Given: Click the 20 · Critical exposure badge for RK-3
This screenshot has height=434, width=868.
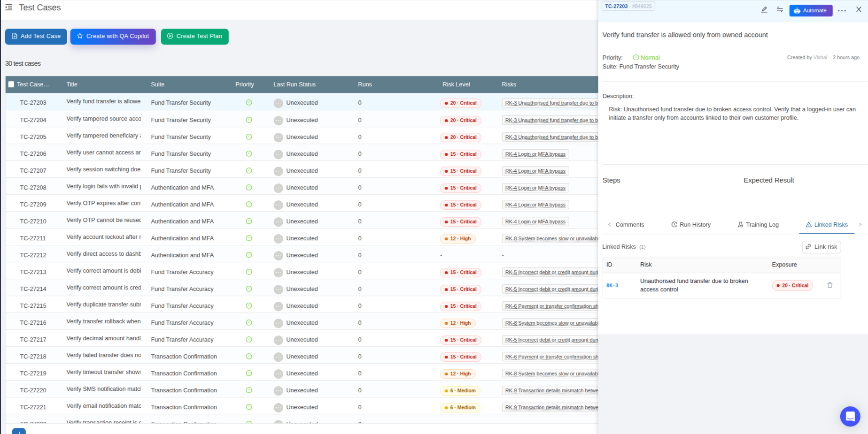Looking at the screenshot, I should (x=792, y=285).
